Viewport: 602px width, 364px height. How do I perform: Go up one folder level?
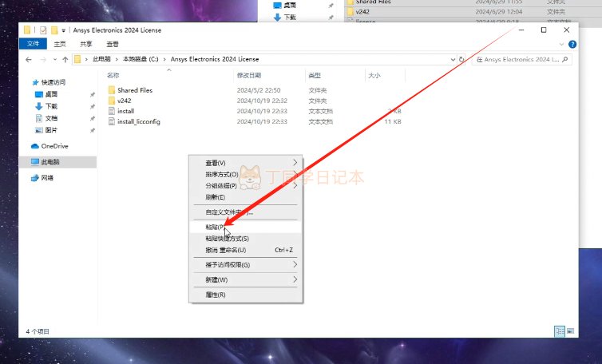65,60
